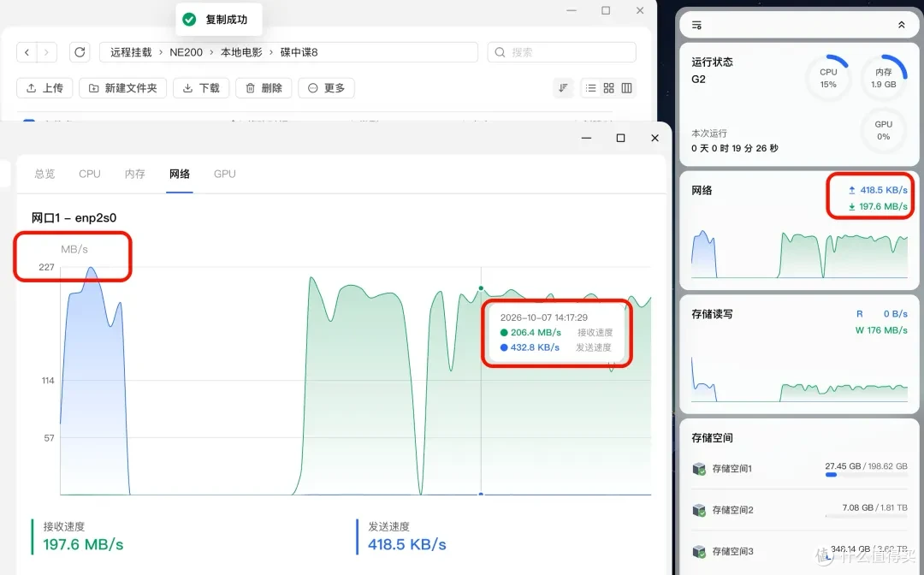
Task: Click the 复制成功 success checkmark icon
Action: (189, 20)
